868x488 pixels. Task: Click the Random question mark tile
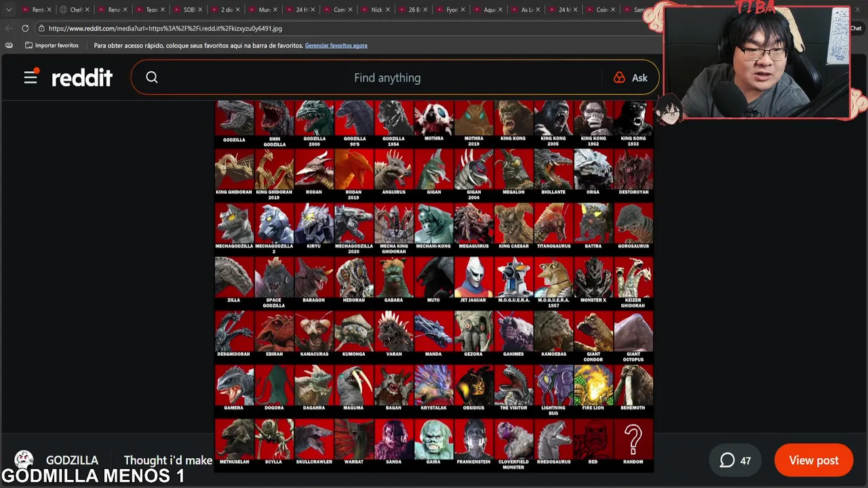pos(633,439)
